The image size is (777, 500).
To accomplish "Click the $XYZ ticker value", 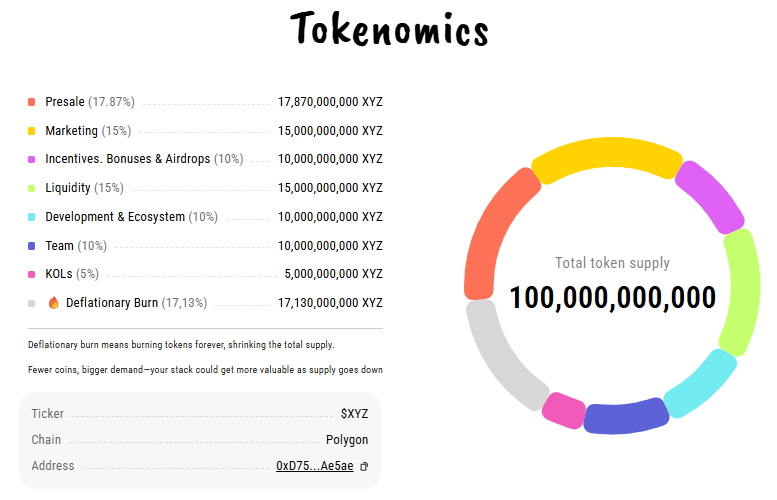I will pyautogui.click(x=354, y=414).
